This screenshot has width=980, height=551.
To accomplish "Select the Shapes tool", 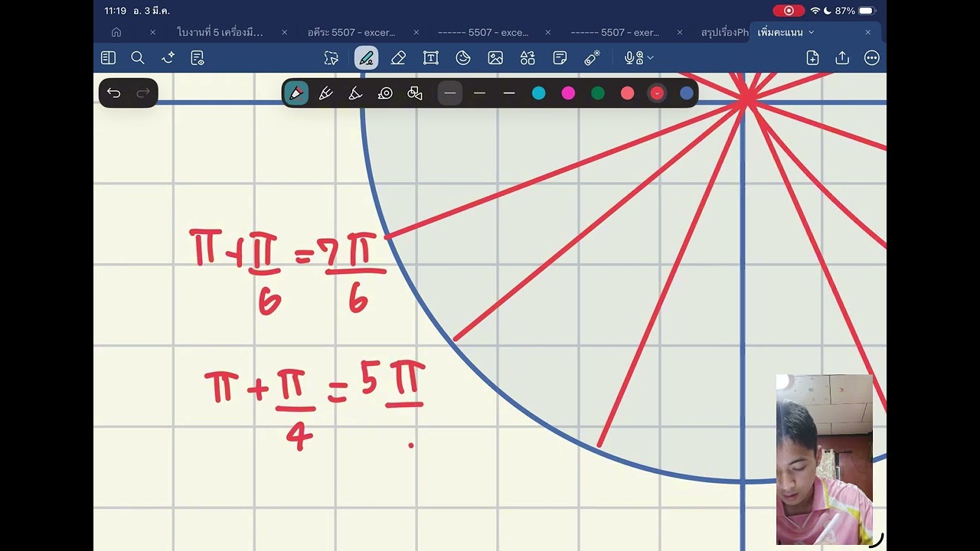I will [463, 58].
